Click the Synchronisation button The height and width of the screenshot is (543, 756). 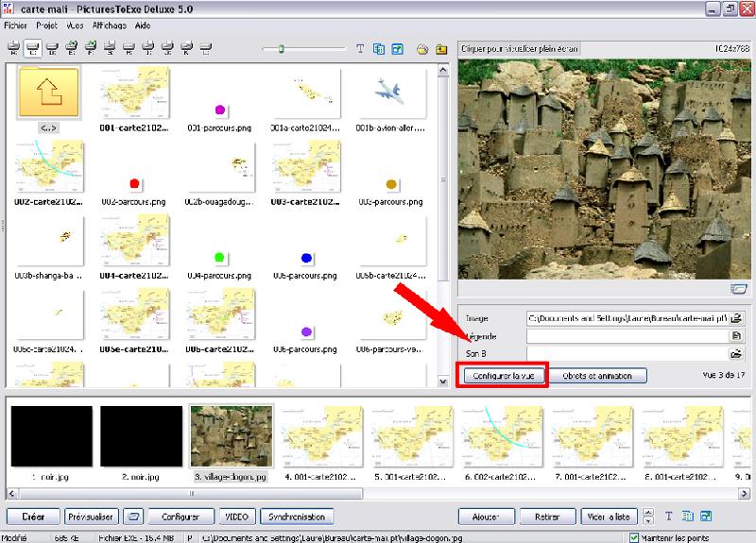(x=297, y=517)
